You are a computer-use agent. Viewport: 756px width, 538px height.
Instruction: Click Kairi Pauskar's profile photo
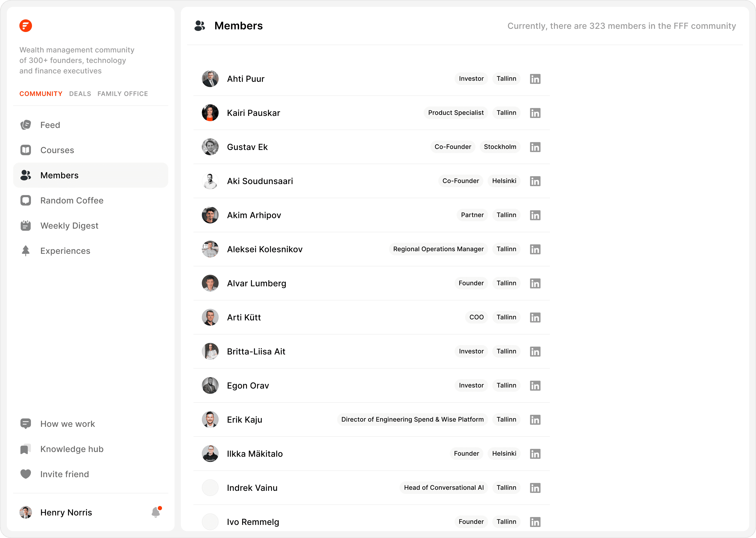click(210, 113)
